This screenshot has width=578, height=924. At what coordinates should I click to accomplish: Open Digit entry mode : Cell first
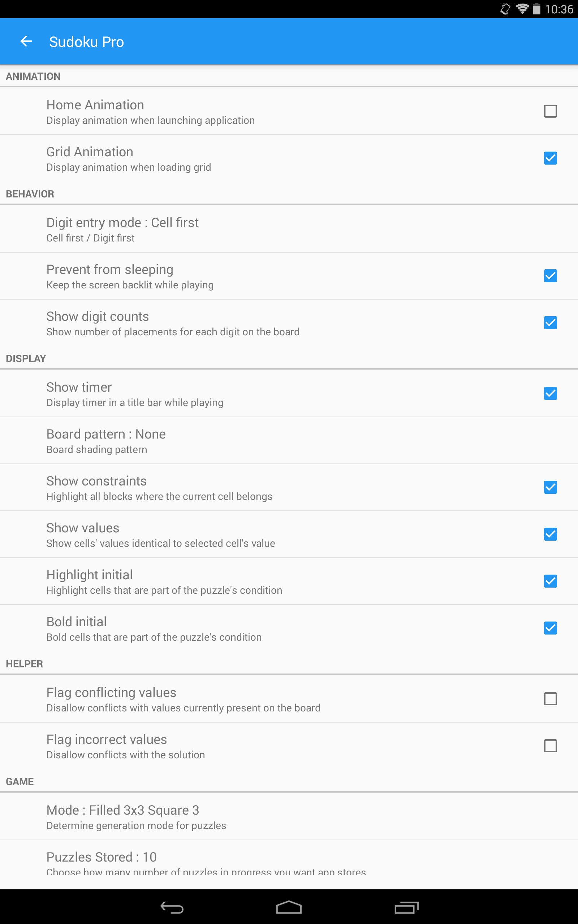[289, 229]
